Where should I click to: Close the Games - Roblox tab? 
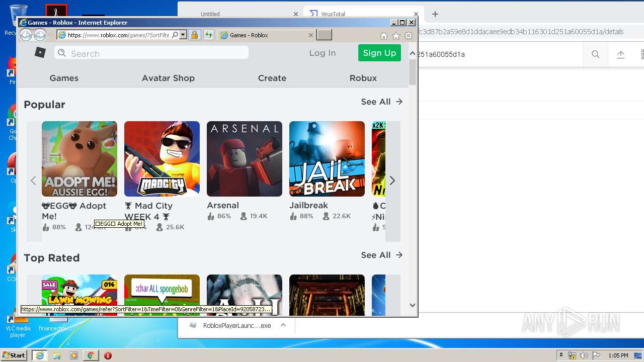[311, 35]
